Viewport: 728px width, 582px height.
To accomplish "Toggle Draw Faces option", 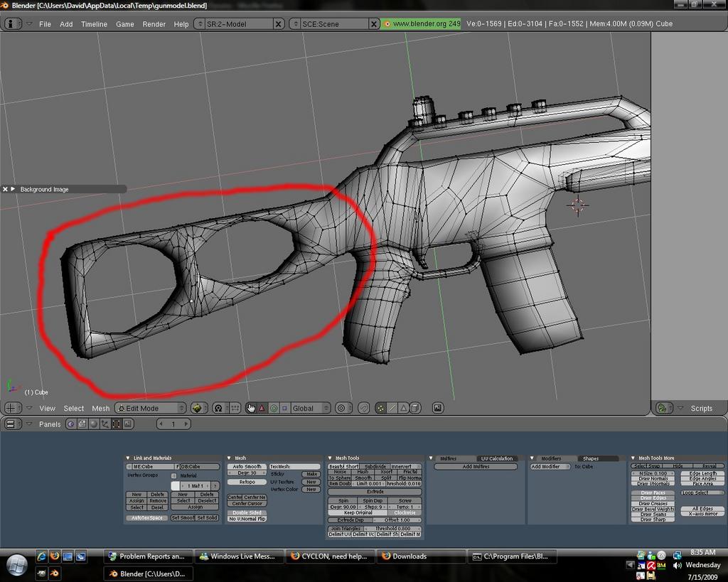I will 653,493.
